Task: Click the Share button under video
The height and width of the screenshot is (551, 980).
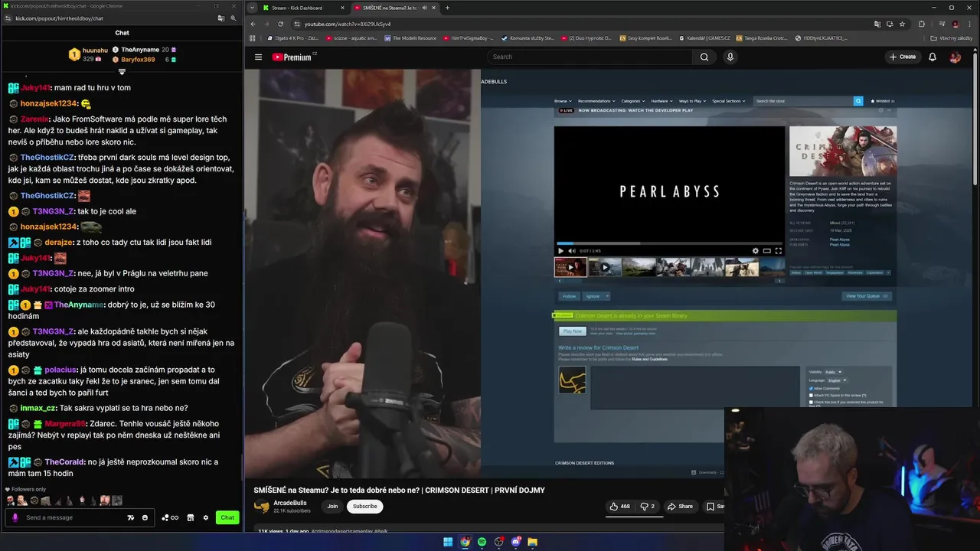Action: click(680, 506)
